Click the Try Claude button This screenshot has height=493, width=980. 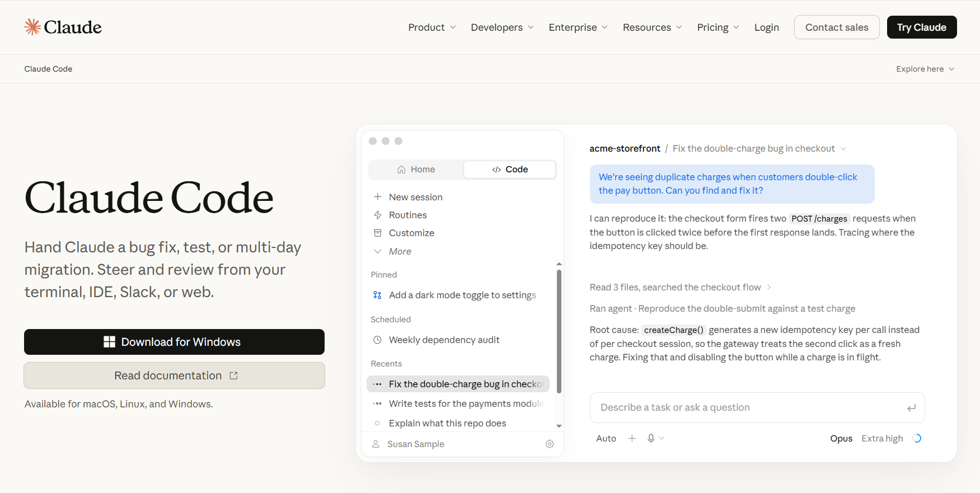(922, 27)
